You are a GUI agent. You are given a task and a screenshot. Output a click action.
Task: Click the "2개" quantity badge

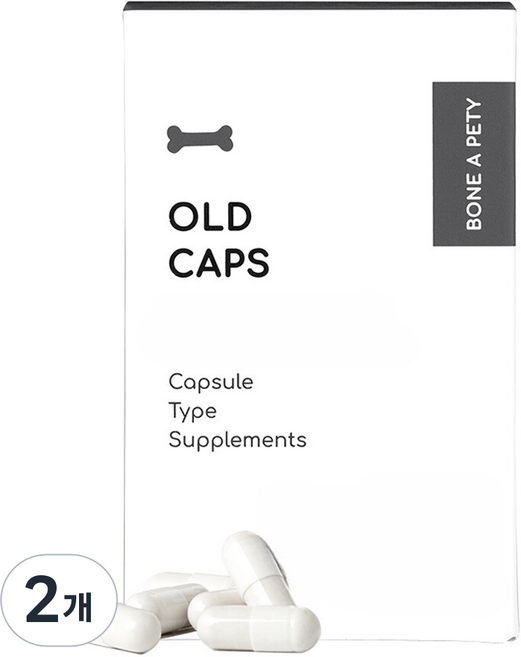pos(59,603)
